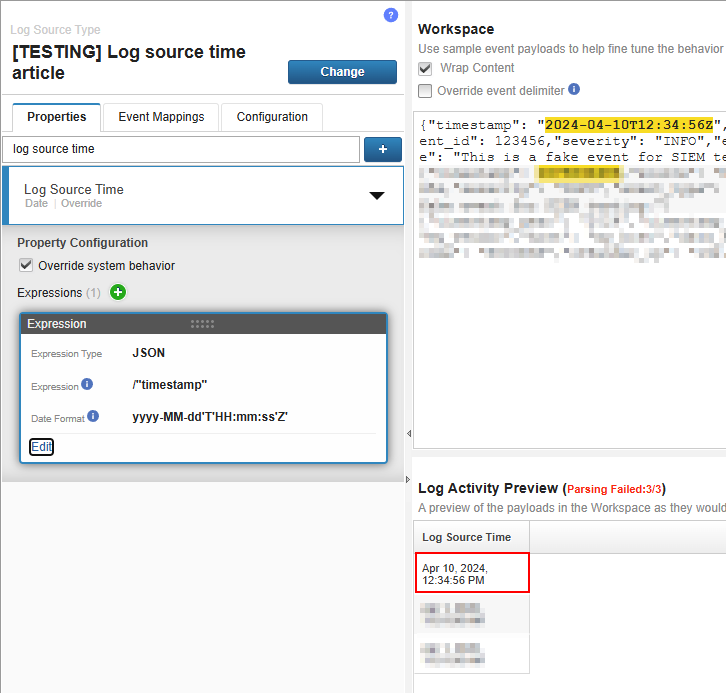Enable Override event delimiter checkbox

[426, 91]
